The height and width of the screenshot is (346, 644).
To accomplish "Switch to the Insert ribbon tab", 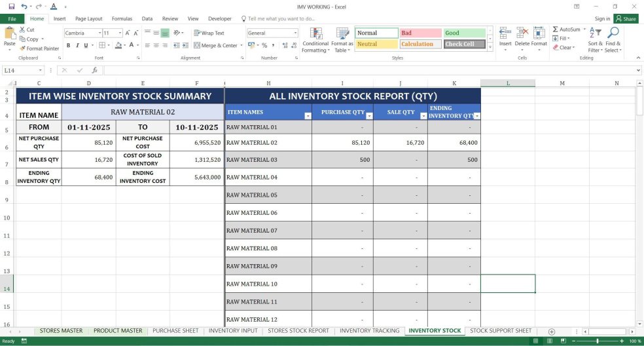I will click(x=60, y=19).
